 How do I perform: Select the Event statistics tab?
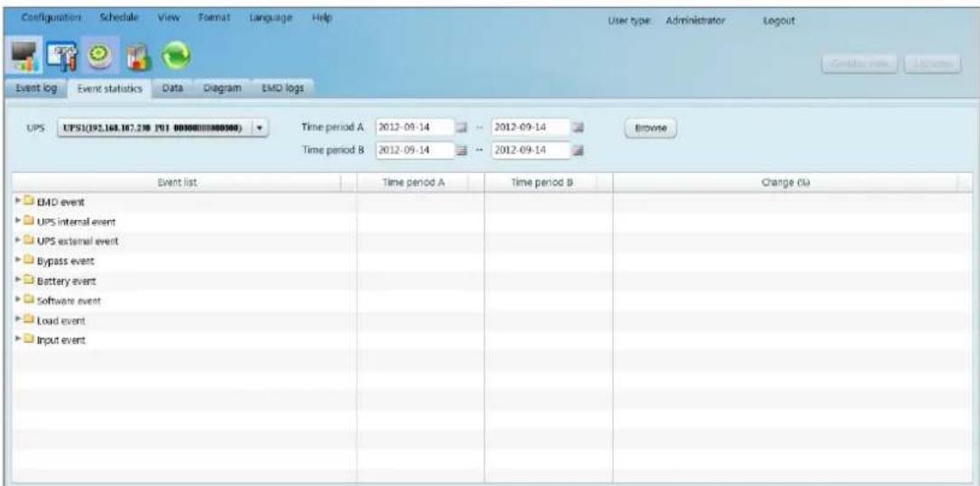pos(109,88)
